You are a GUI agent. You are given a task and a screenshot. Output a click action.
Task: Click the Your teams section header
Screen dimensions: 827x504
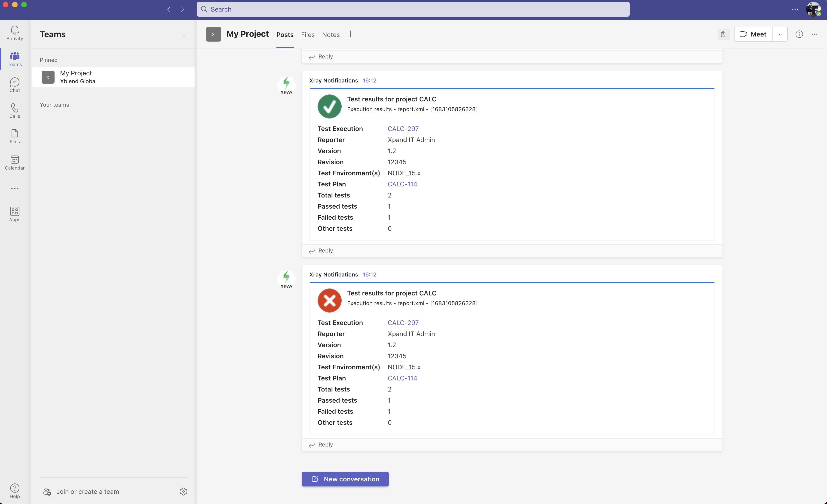coord(54,105)
